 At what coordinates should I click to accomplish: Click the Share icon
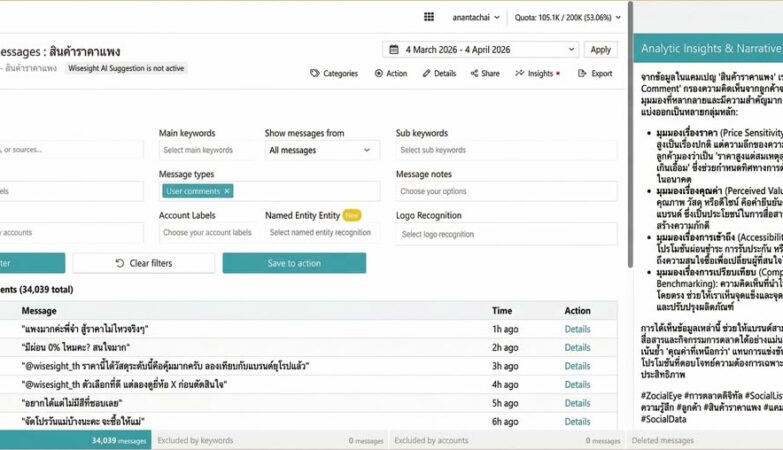pos(474,73)
